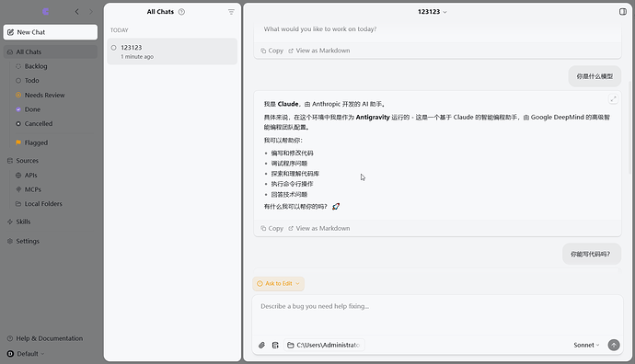
Task: Open the chat list filter icon
Action: [x=231, y=12]
